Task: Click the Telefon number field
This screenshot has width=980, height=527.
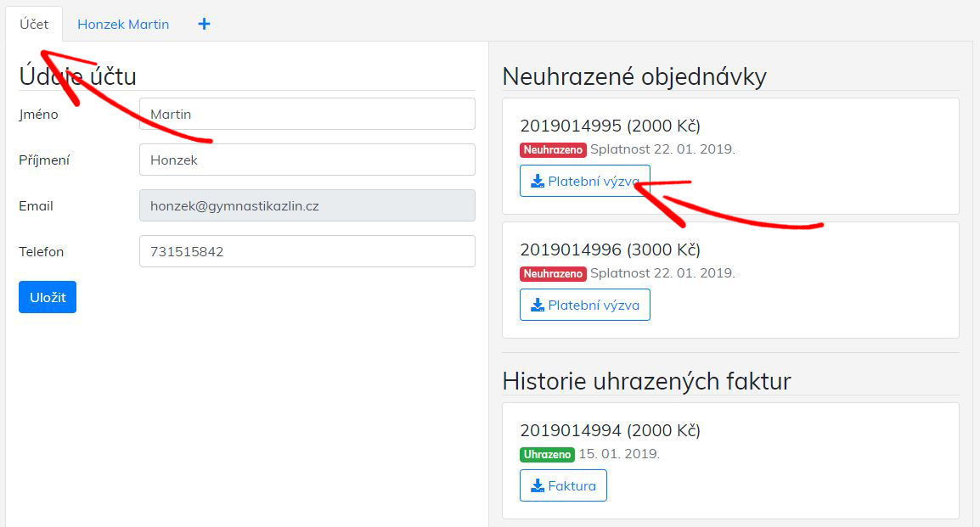Action: click(x=307, y=251)
